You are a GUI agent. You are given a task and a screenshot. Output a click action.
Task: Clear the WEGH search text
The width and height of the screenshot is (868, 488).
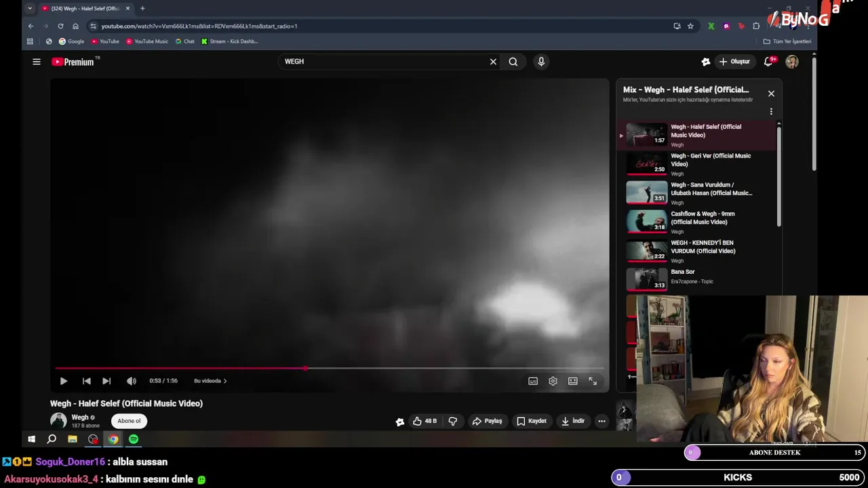[493, 62]
